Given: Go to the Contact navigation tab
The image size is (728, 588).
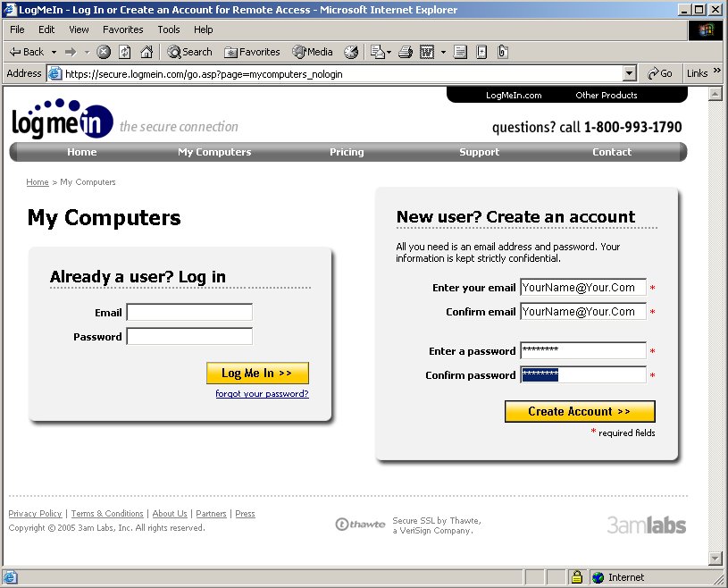Looking at the screenshot, I should pos(612,152).
